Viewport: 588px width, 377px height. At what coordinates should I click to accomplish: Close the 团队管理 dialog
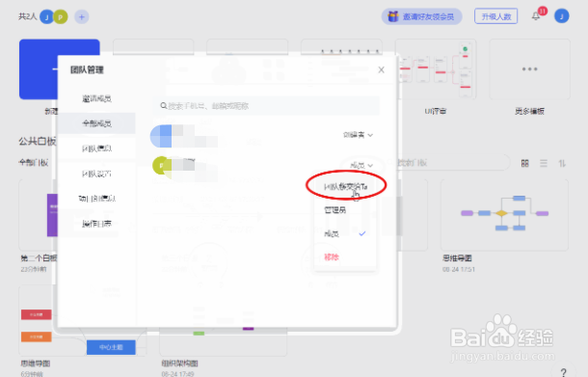coord(381,69)
